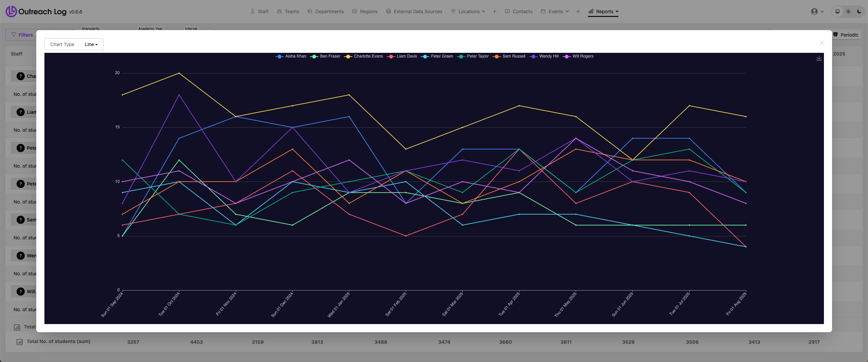Expand the Reports navigation dropdown
The height and width of the screenshot is (362, 868).
(603, 12)
